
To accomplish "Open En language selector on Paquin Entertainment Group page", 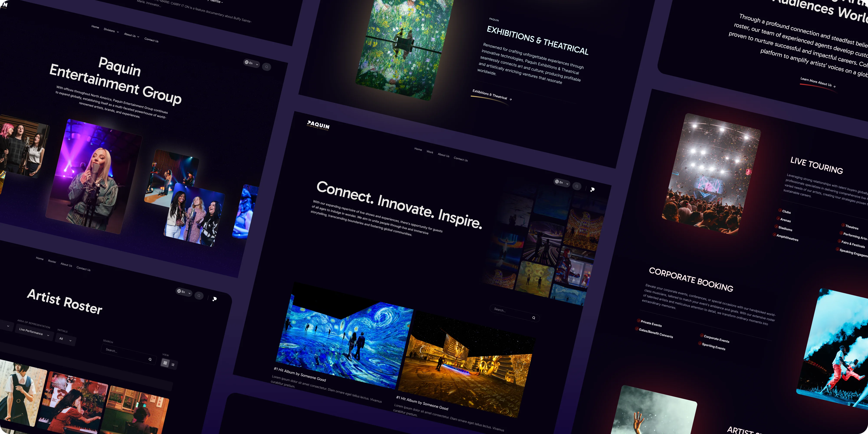I will click(x=251, y=63).
